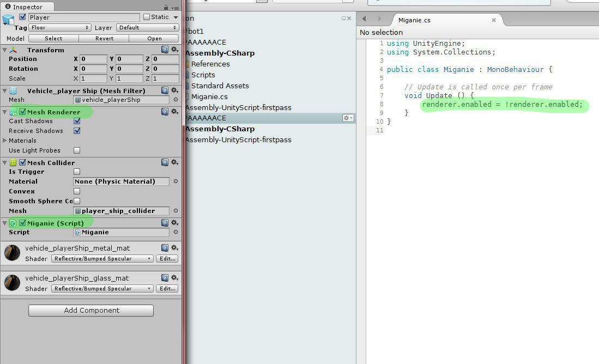Screen dimensions: 599x364
Task: Disable the Mesh Collider component checkbox
Action: click(x=22, y=162)
